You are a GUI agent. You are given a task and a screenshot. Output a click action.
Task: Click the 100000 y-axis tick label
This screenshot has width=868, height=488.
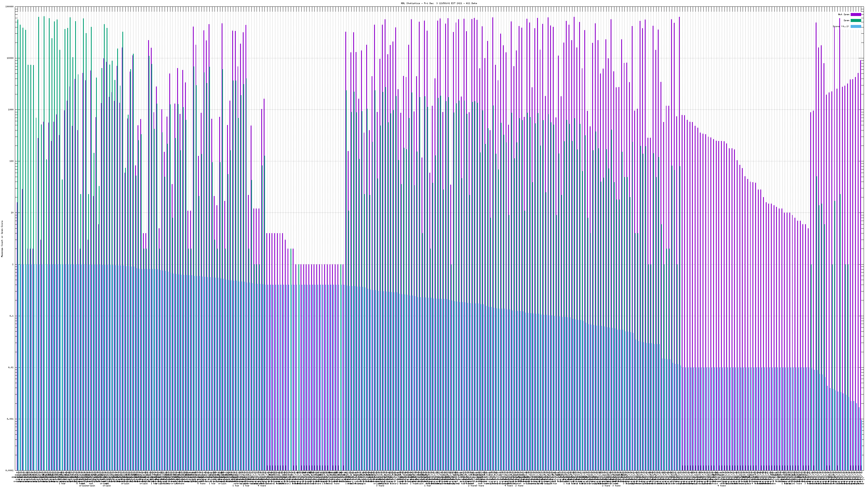(10, 7)
